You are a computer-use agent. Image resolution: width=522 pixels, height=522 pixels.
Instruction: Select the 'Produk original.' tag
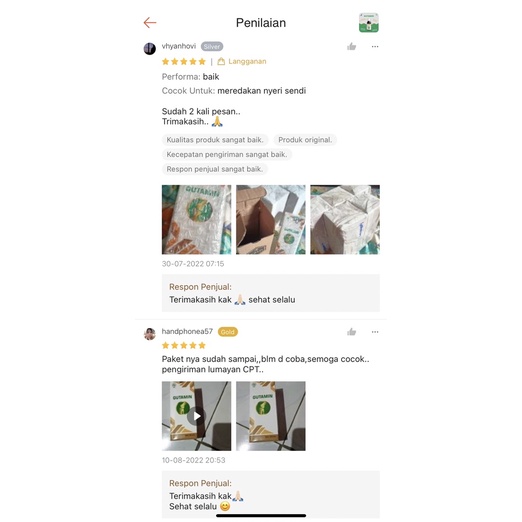(x=305, y=140)
